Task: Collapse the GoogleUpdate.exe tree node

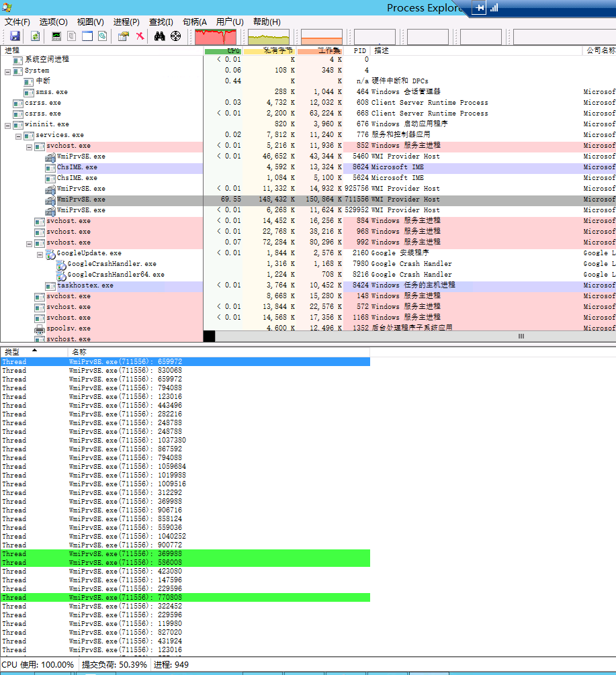Action: tap(40, 255)
